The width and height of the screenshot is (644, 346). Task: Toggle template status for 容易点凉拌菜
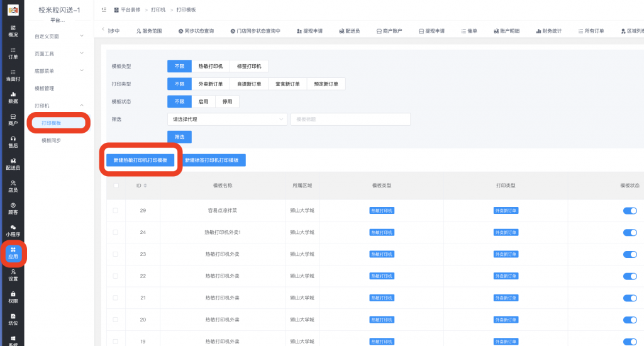630,211
